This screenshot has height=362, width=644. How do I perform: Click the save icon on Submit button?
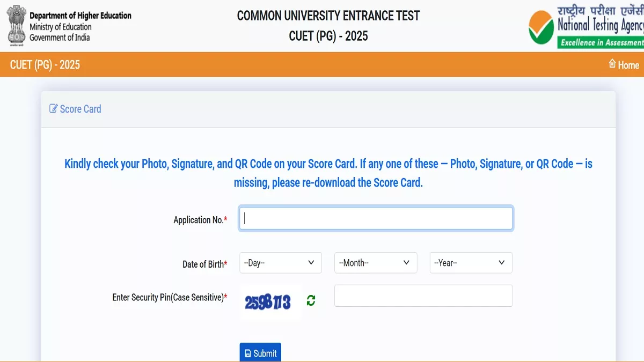pyautogui.click(x=248, y=353)
